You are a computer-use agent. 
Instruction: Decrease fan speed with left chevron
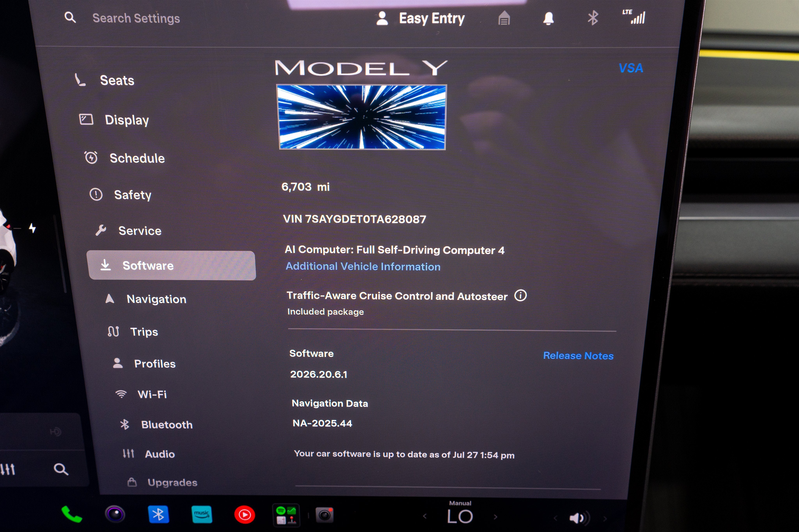click(424, 516)
